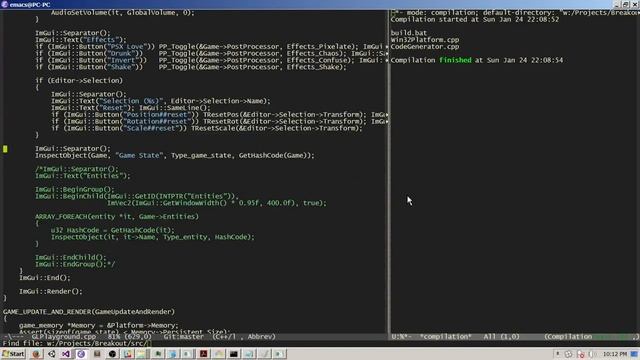Open the black circular app in the taskbar
Image resolution: width=640 pixels, height=360 pixels.
pyautogui.click(x=112, y=354)
